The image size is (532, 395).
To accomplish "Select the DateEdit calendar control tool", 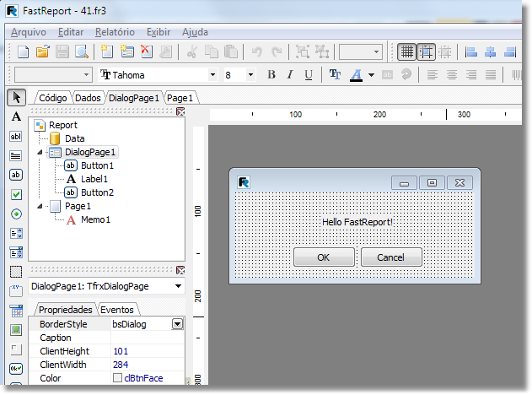I will (16, 311).
